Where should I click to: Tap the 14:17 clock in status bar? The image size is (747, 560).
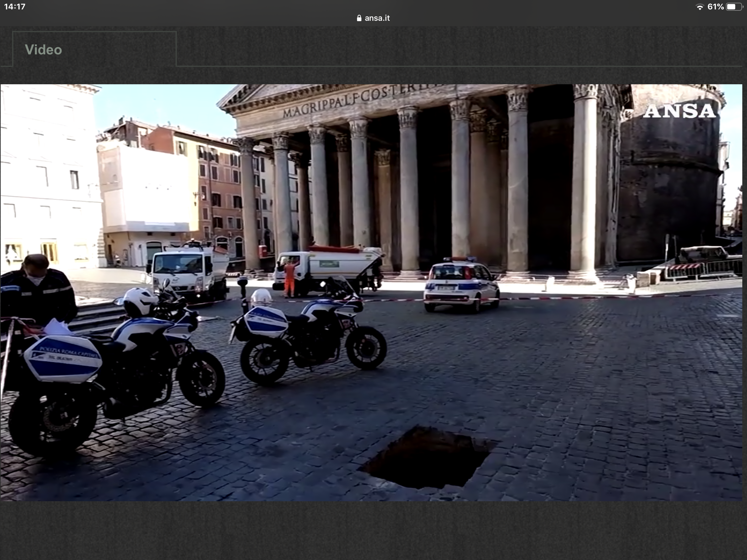click(14, 7)
